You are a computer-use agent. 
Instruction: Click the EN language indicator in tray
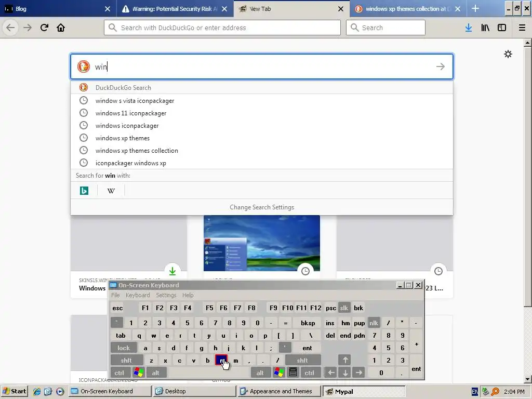click(475, 392)
